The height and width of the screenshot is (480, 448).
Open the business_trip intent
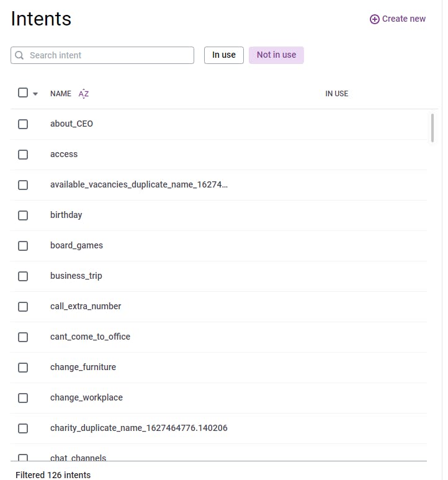[76, 276]
